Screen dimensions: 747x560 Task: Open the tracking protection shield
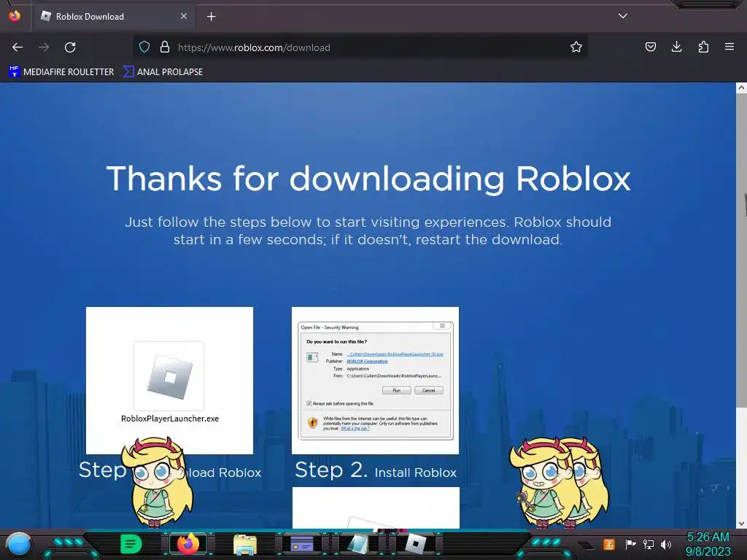tap(144, 47)
